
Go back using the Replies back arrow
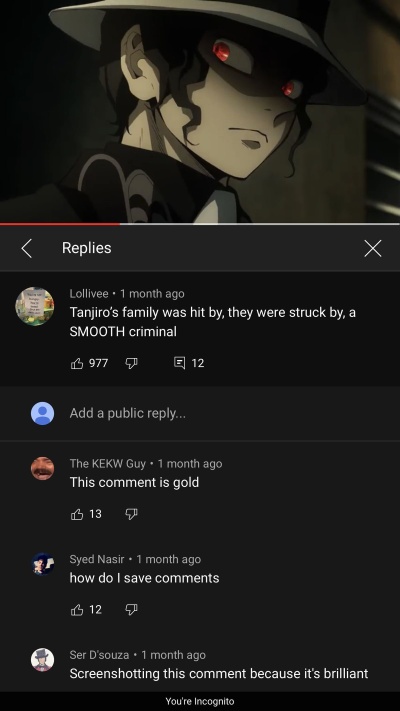(27, 248)
